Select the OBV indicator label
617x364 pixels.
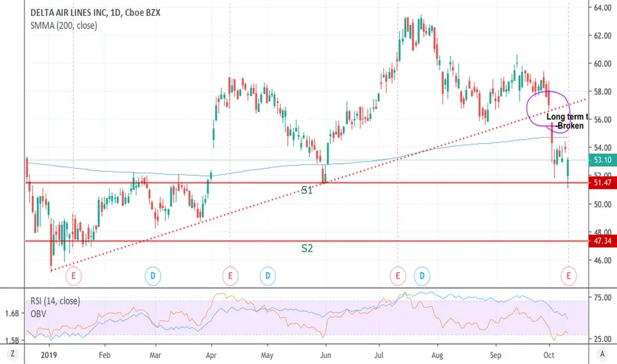(x=38, y=314)
